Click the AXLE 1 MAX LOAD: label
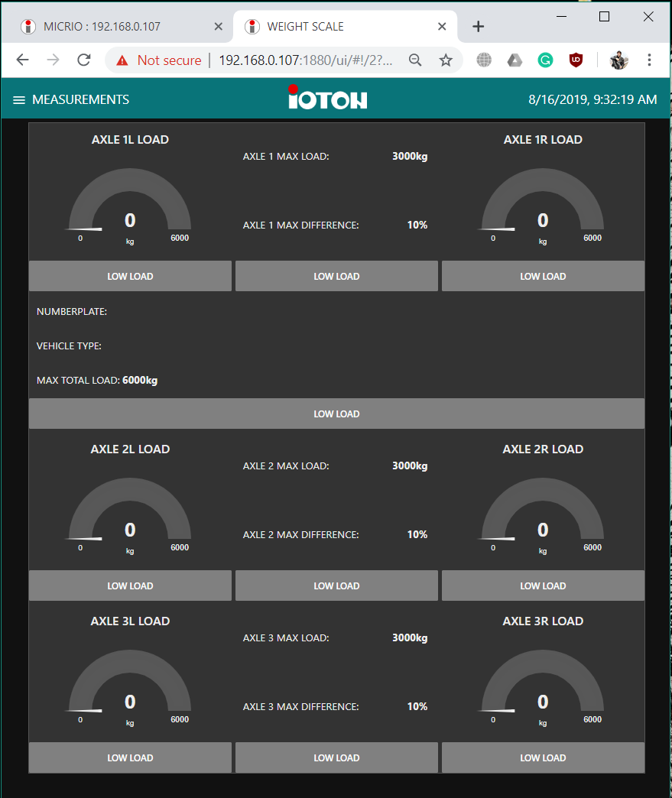This screenshot has width=672, height=798. (x=286, y=156)
